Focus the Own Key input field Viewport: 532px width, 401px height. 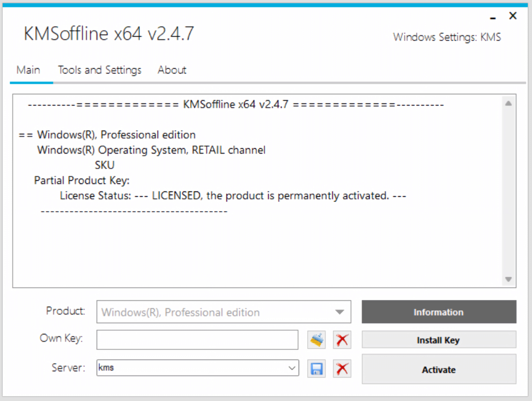pos(197,339)
